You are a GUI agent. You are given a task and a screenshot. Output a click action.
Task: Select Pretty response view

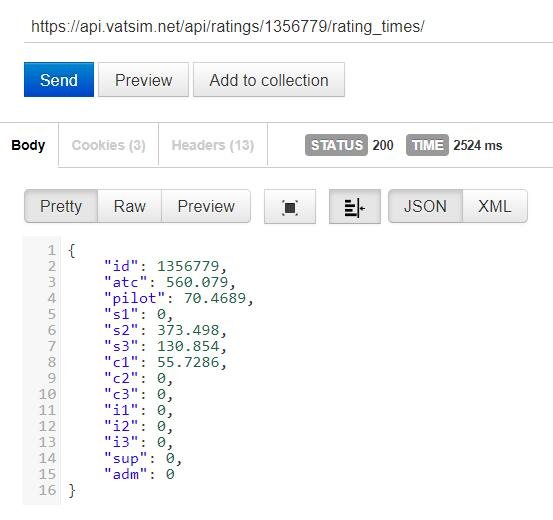pos(61,206)
